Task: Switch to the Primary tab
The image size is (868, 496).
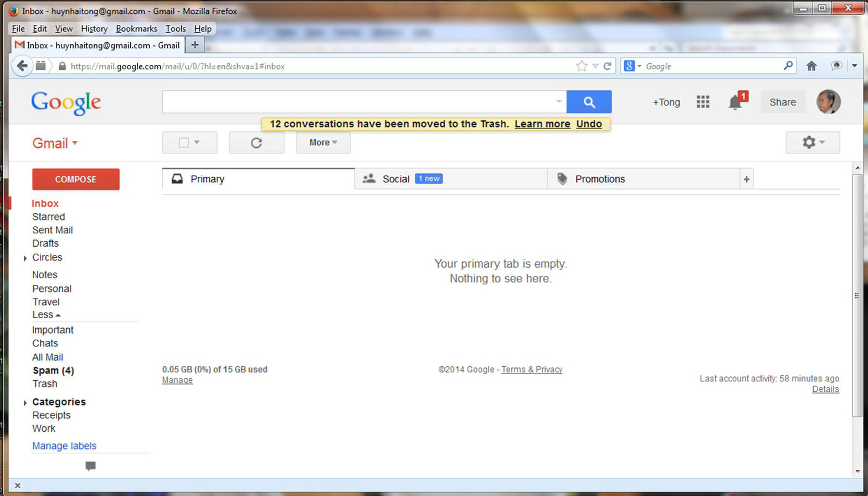Action: click(x=258, y=179)
